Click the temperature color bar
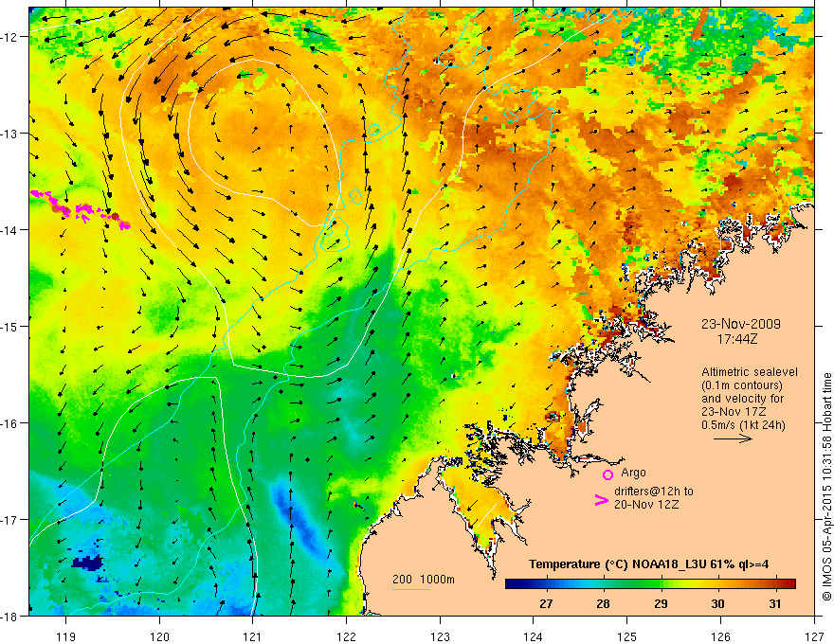The height and width of the screenshot is (644, 834). point(650,584)
